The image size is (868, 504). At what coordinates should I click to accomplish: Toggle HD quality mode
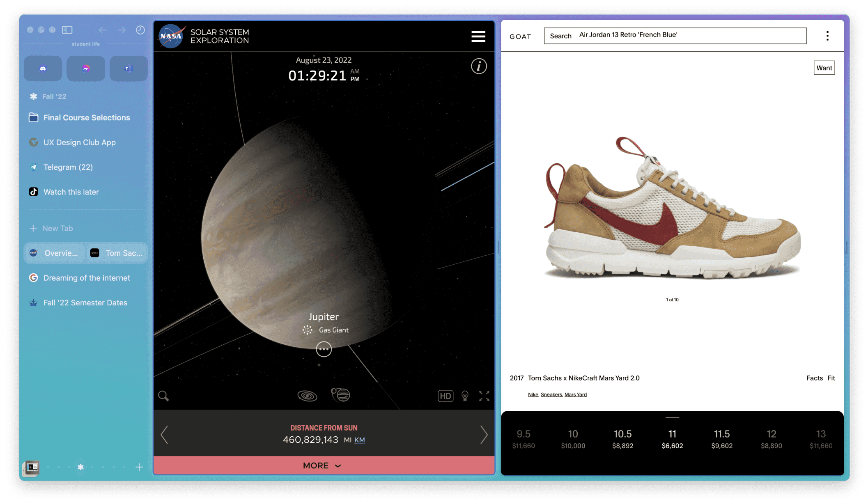click(x=445, y=396)
